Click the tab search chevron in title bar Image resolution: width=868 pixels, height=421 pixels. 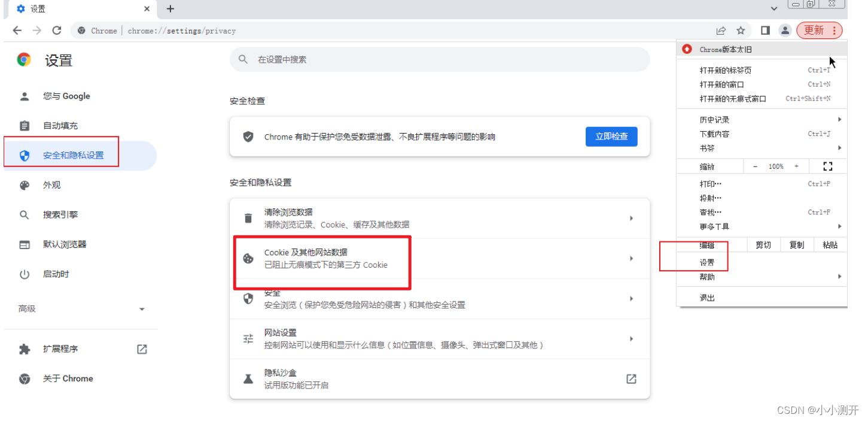point(774,9)
